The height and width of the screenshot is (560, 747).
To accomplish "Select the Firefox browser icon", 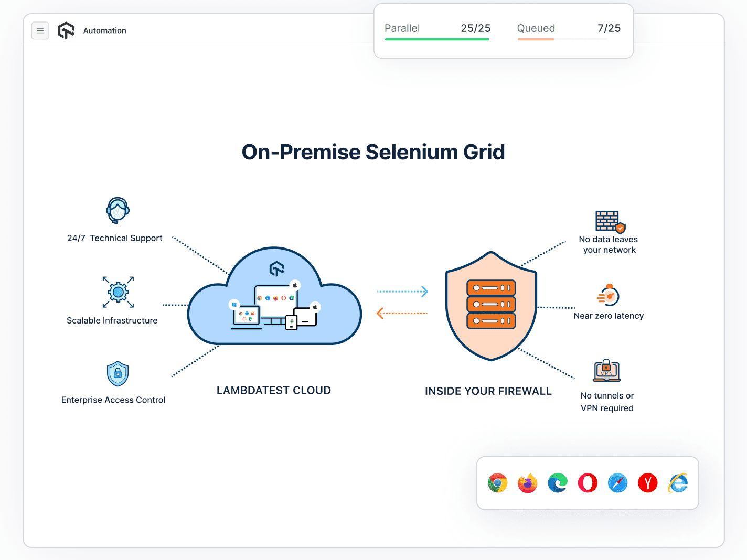I will click(528, 483).
